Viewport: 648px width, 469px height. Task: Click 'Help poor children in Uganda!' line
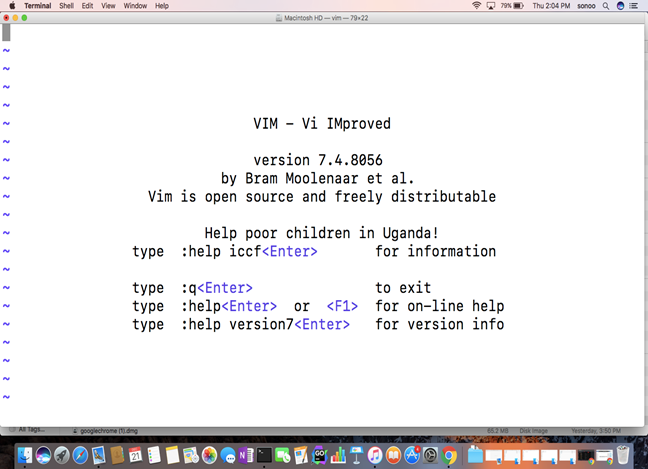(322, 233)
